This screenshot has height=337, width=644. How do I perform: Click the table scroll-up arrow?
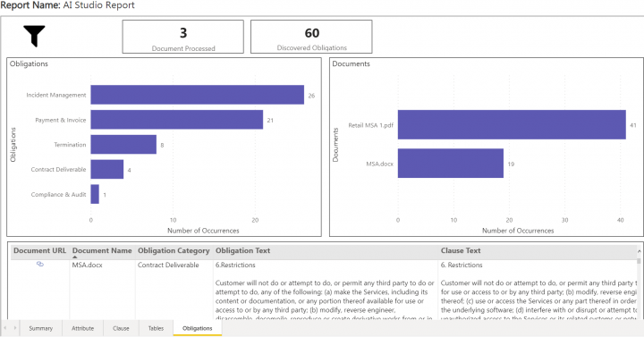[x=639, y=251]
